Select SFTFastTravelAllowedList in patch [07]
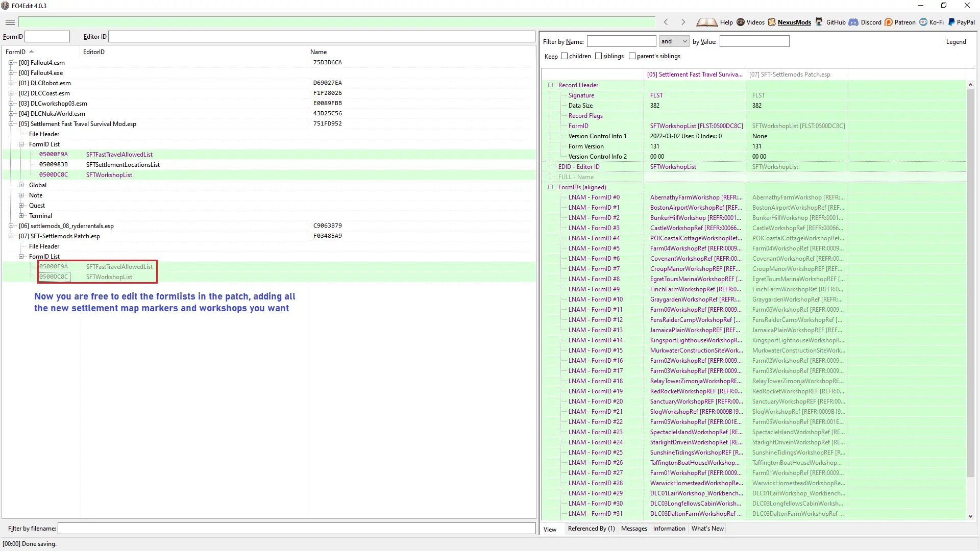Screen dimensions: 980x551 269,267
